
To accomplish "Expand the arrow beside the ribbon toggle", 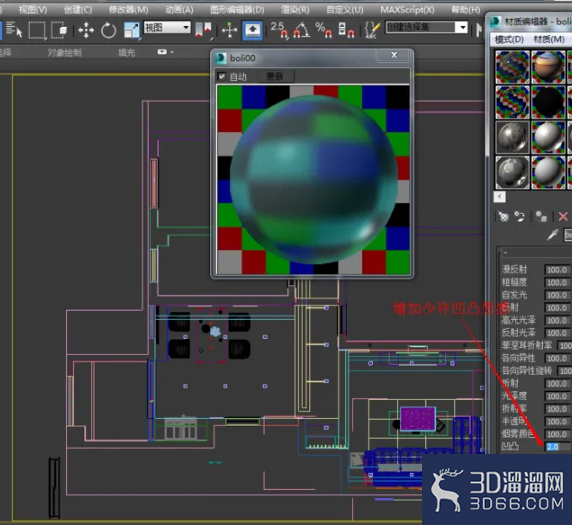I will pos(172,53).
